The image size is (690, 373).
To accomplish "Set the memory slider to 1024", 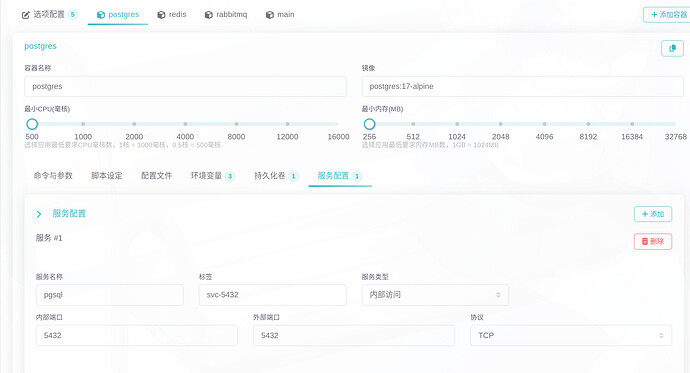I will click(x=457, y=124).
